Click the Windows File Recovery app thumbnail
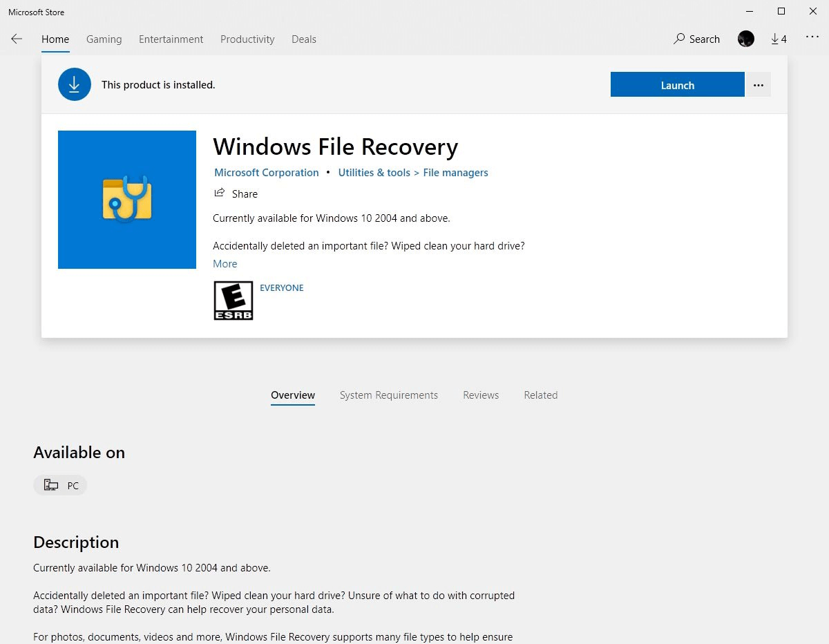The image size is (829, 644). pos(126,199)
